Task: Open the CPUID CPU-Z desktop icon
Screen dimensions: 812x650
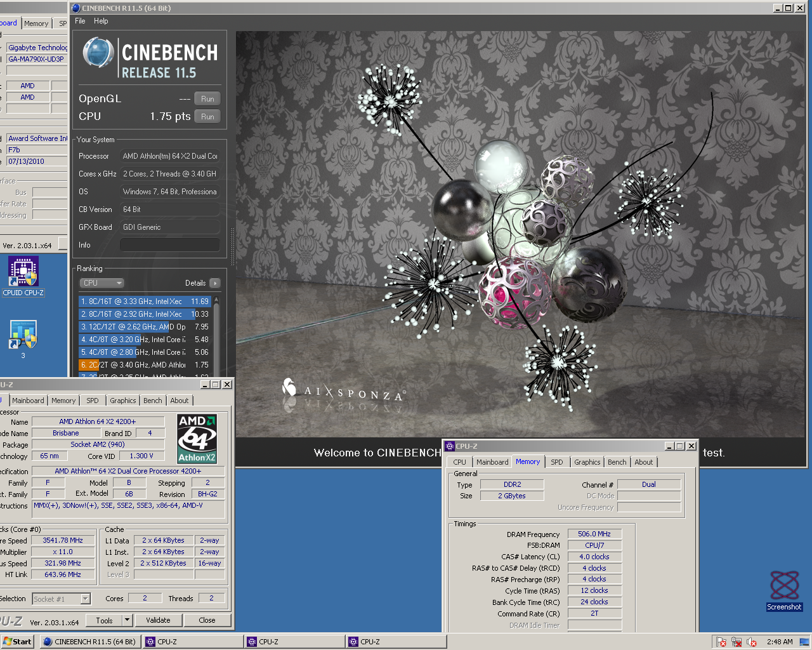Action: click(x=23, y=277)
